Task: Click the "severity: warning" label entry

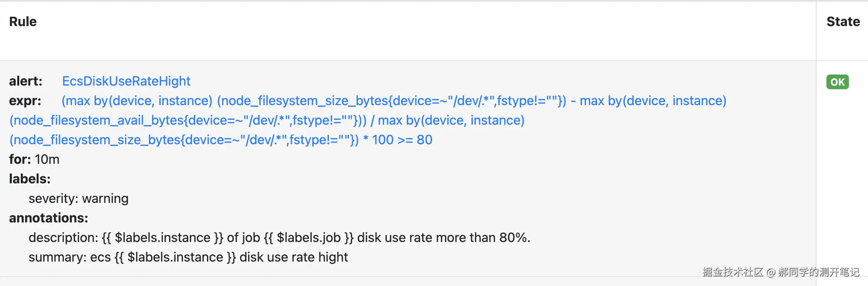Action: pos(78,198)
